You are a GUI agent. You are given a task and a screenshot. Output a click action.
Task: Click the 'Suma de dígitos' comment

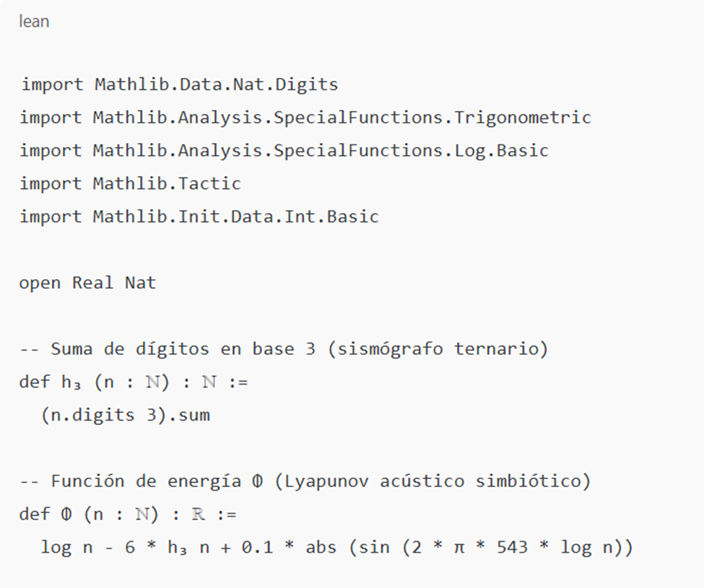(x=284, y=349)
